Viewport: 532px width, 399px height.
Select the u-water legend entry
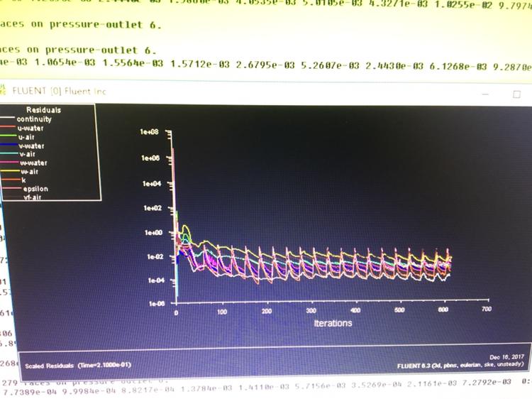31,128
